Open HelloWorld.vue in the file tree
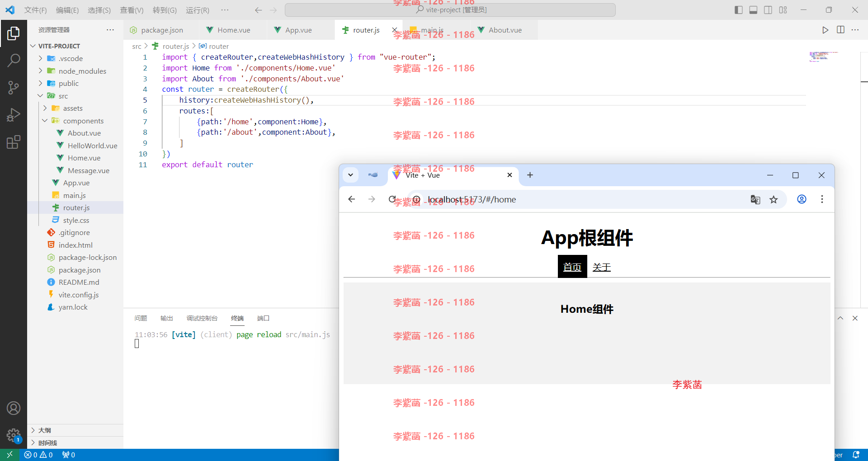The width and height of the screenshot is (868, 461). click(93, 146)
